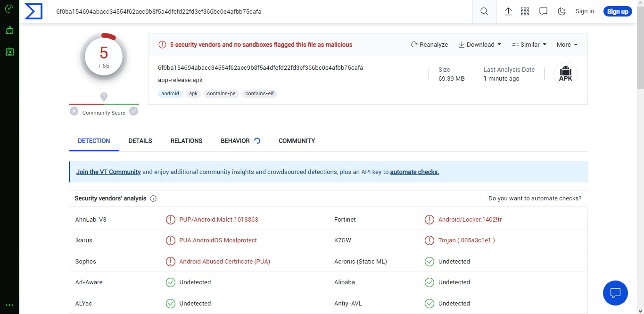Click the Sign up button
Screen dimensions: 644x314
(618, 11)
